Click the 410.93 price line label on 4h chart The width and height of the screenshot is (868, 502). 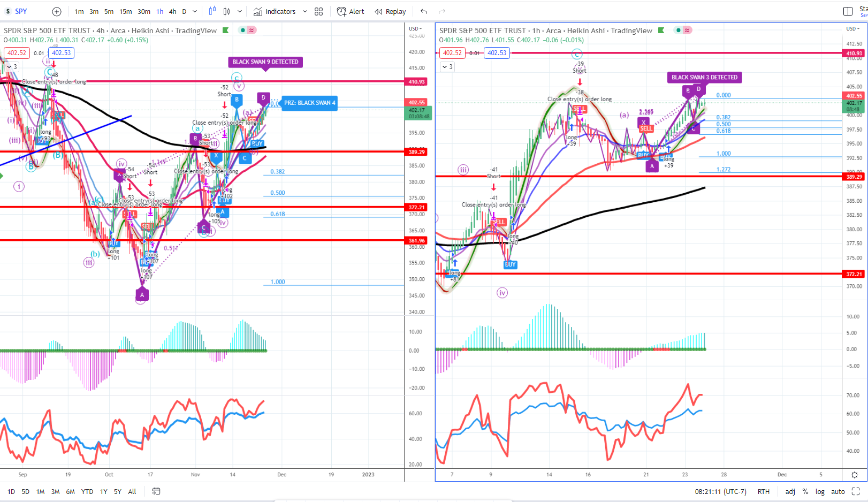[416, 82]
